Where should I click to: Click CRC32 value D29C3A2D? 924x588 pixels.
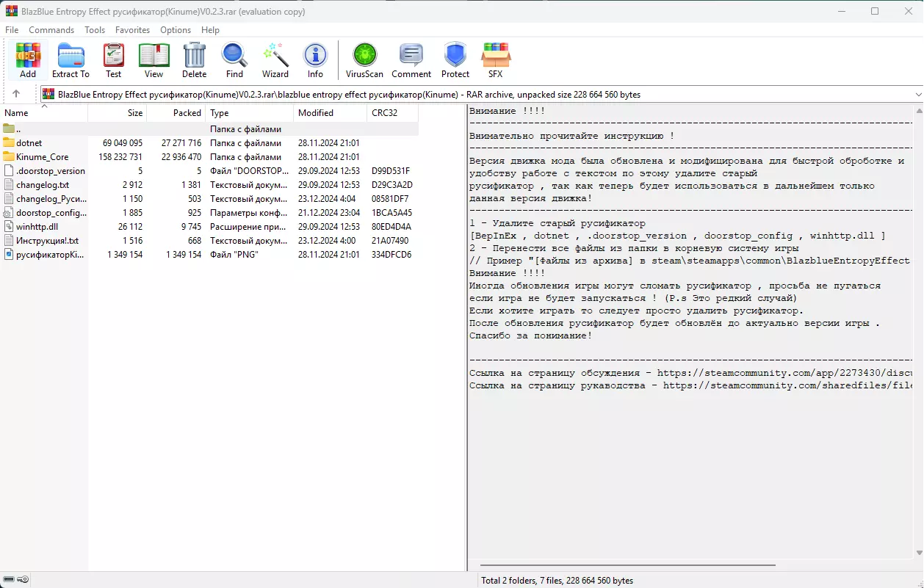coord(392,184)
